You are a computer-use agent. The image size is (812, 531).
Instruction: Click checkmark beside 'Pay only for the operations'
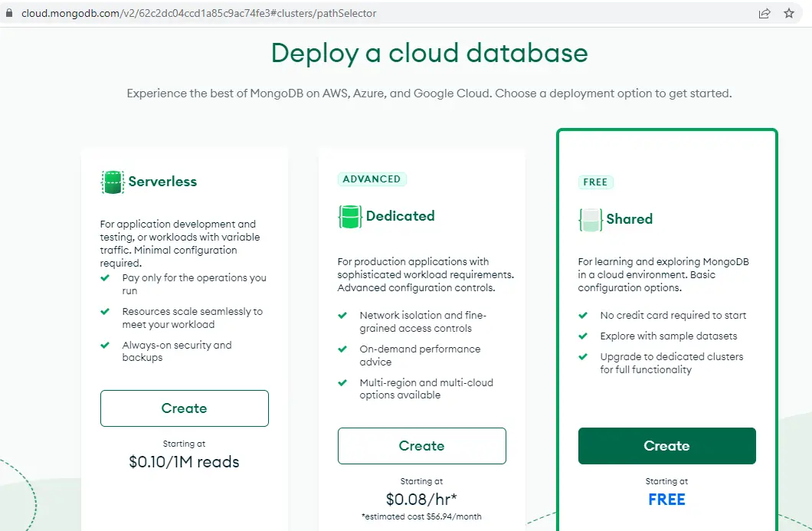coord(105,277)
